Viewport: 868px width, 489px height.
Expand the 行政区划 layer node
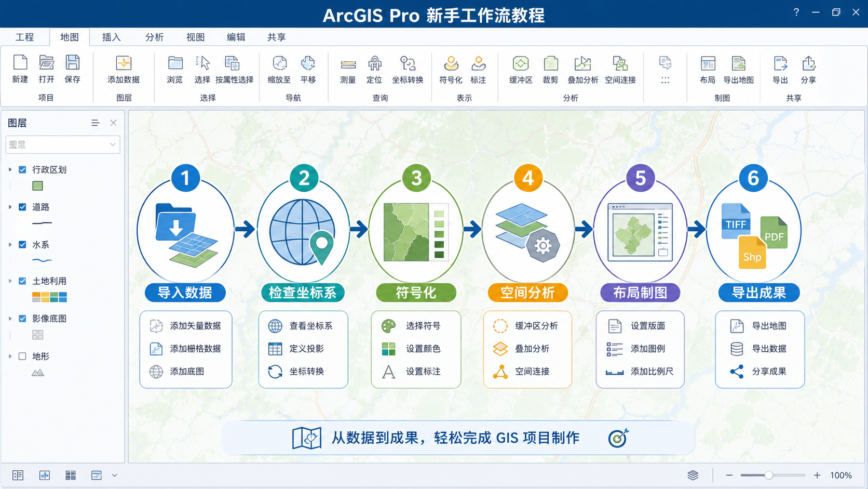coord(10,169)
